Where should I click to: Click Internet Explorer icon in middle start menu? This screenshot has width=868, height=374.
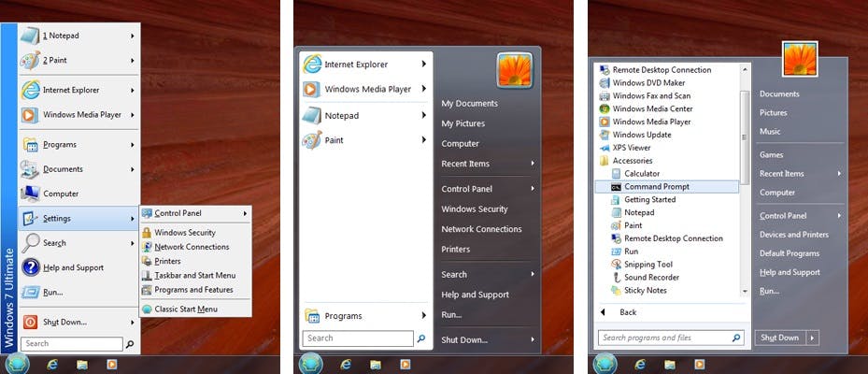[x=312, y=65]
